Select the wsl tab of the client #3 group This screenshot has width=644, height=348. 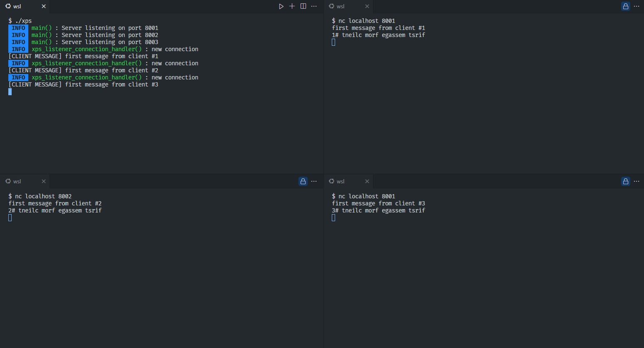pos(348,181)
